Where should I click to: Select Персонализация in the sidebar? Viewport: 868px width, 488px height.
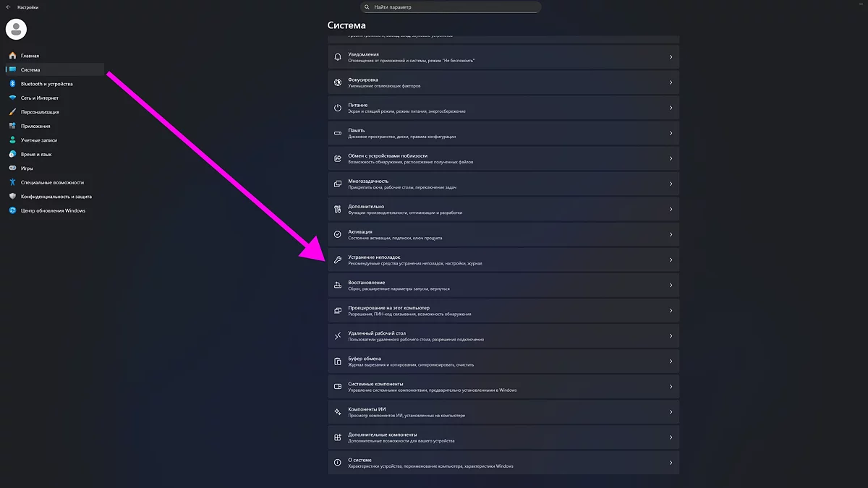(x=40, y=112)
